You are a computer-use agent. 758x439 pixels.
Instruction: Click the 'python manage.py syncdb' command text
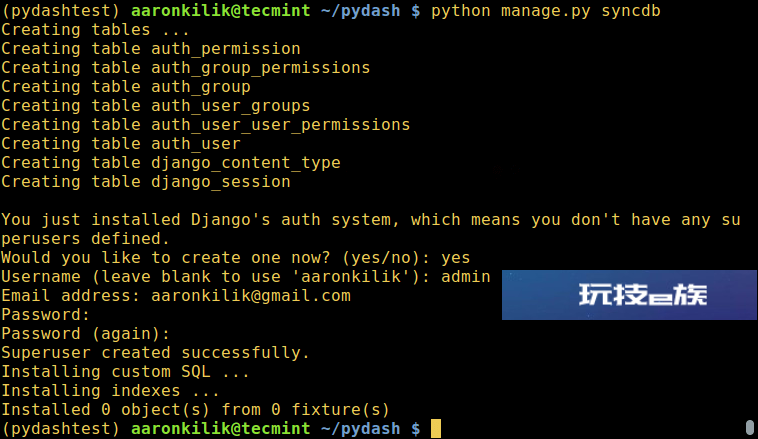[x=545, y=11]
